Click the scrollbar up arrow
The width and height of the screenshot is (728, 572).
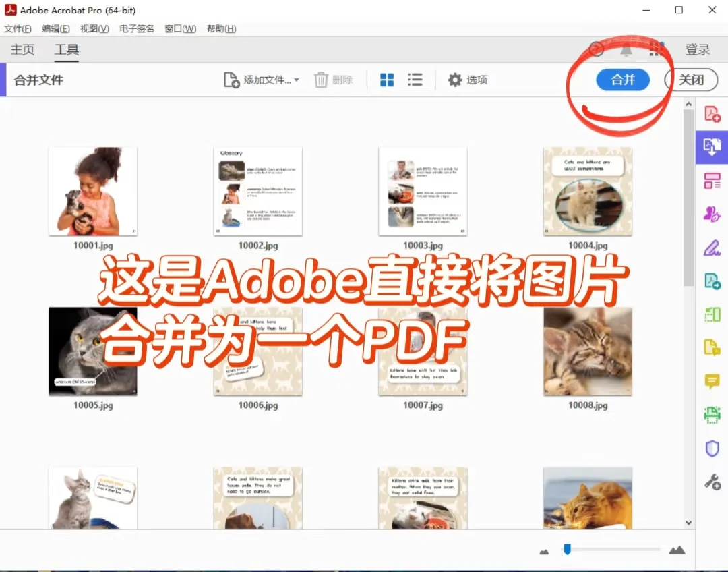(x=688, y=104)
